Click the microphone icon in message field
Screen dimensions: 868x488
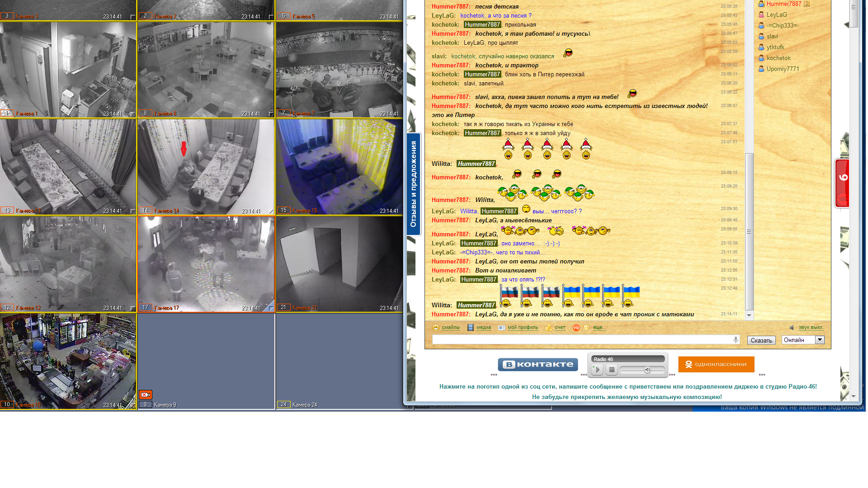click(x=736, y=340)
